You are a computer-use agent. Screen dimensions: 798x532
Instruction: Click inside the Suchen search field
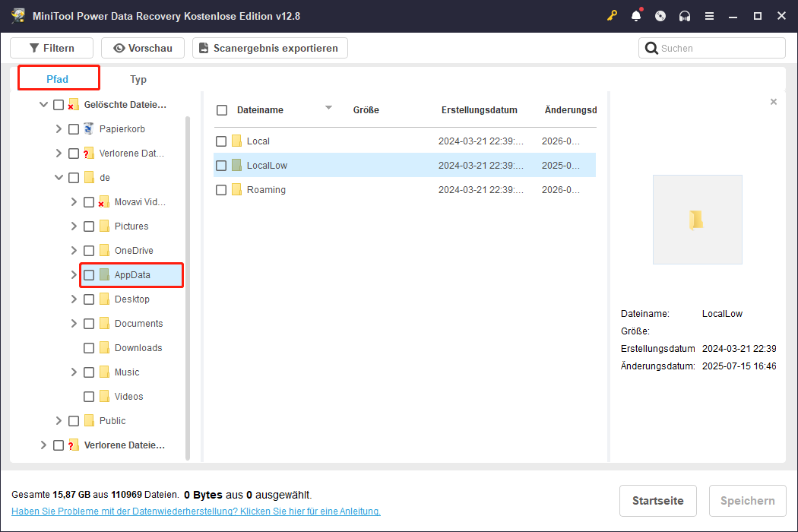click(x=714, y=47)
